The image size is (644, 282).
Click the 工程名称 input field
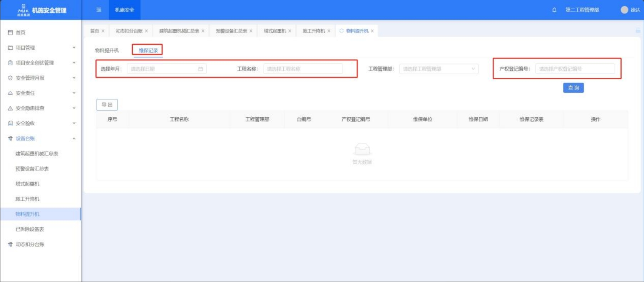(x=303, y=69)
